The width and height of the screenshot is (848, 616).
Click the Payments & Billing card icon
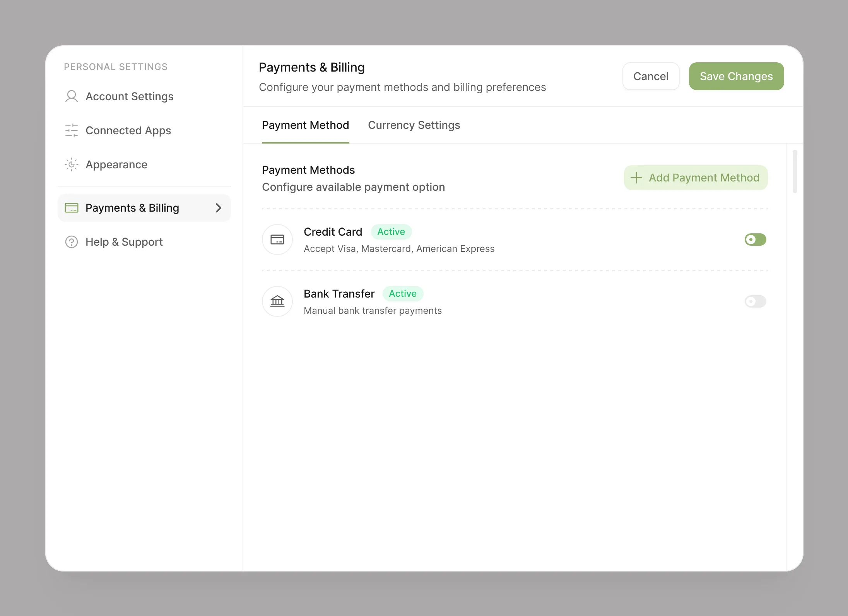(72, 208)
